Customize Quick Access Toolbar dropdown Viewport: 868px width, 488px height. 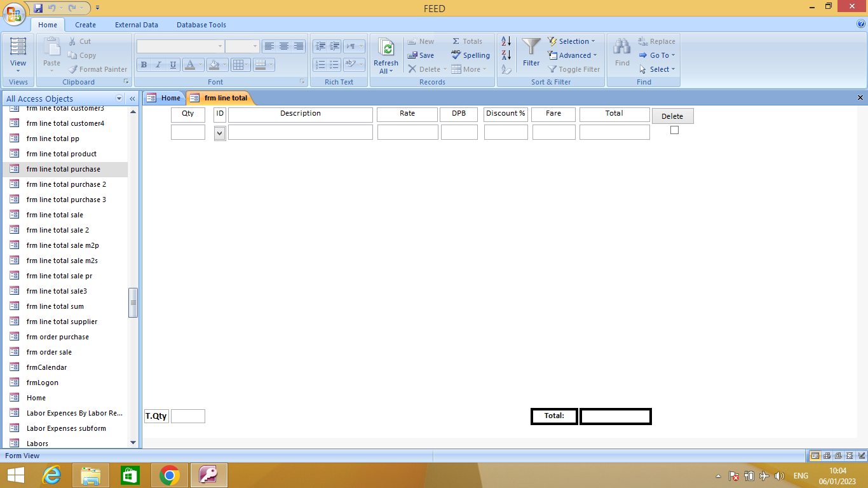[97, 8]
